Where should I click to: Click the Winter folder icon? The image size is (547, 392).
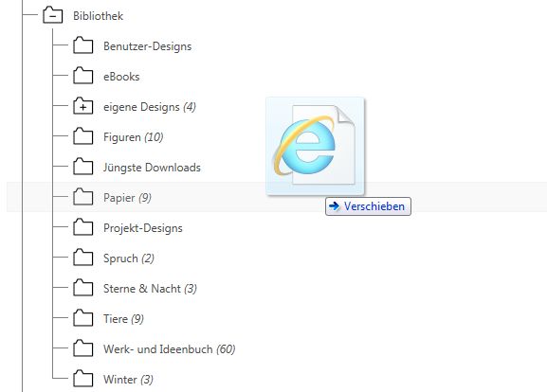click(x=83, y=379)
